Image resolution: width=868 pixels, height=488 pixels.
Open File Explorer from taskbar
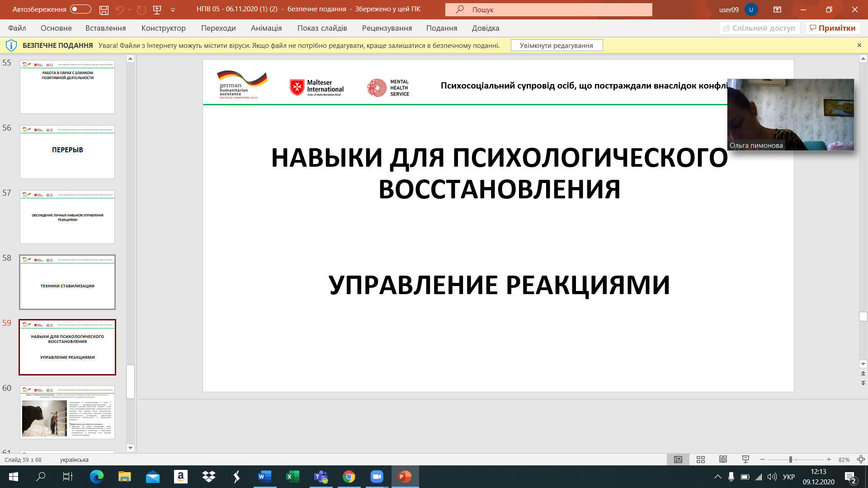(x=124, y=477)
